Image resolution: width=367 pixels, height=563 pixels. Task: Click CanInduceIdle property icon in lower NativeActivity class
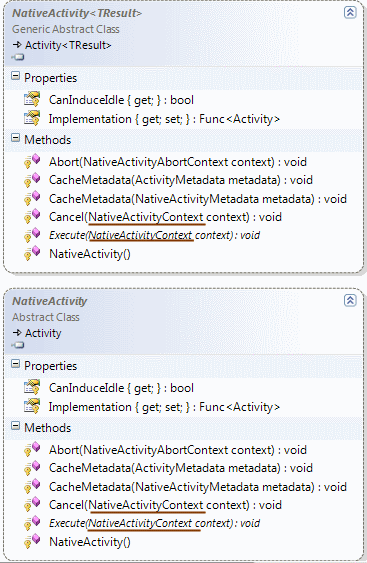(x=32, y=387)
